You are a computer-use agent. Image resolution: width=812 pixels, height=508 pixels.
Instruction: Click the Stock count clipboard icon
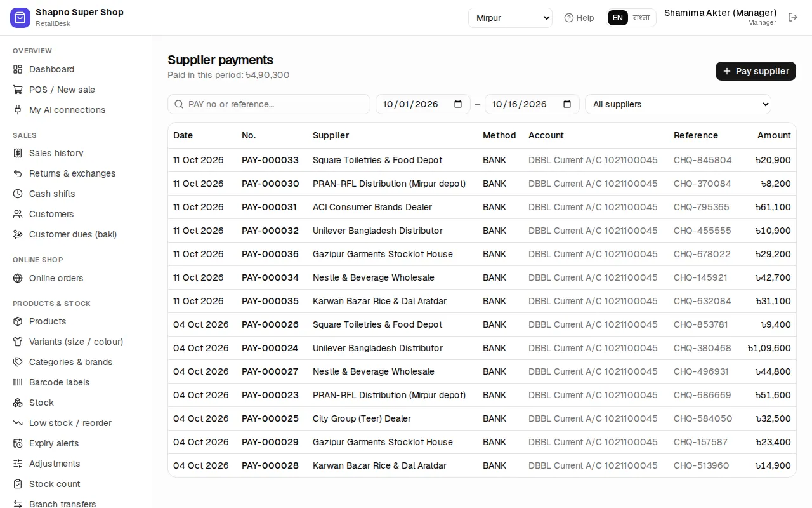[x=18, y=484]
